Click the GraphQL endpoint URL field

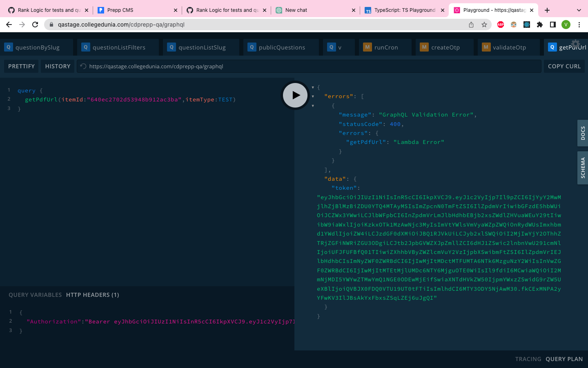[x=309, y=66]
